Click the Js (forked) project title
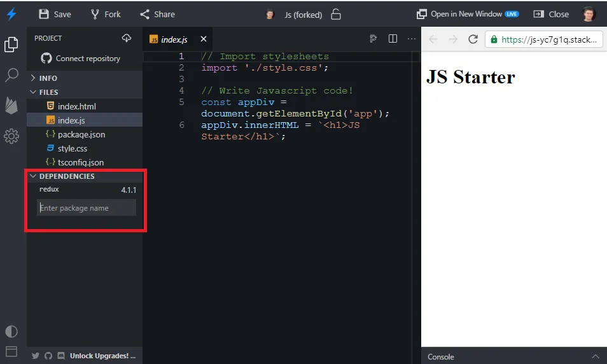This screenshot has width=607, height=364. pyautogui.click(x=303, y=15)
